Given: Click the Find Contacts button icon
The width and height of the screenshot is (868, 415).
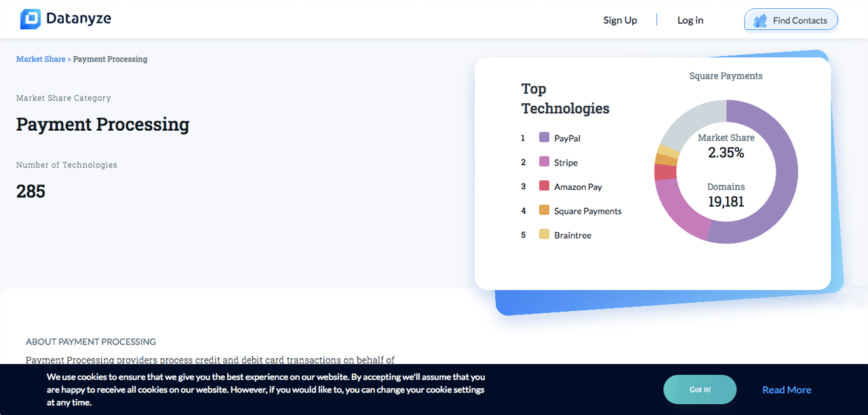Looking at the screenshot, I should (x=760, y=20).
